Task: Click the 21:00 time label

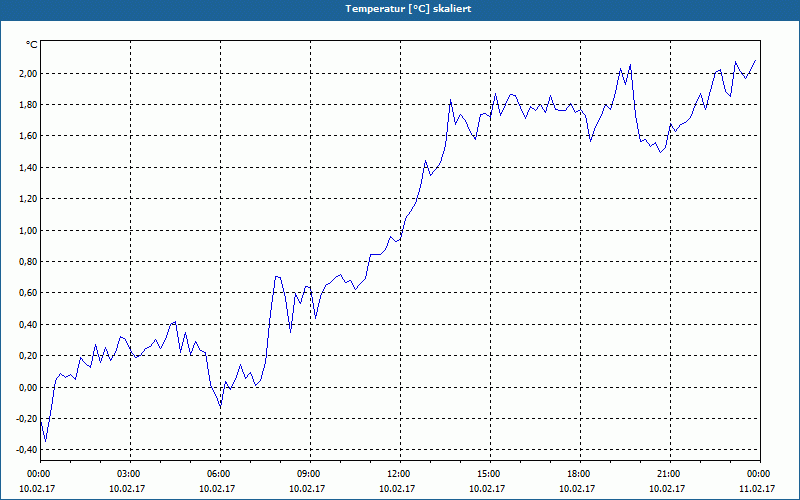Action: 670,474
